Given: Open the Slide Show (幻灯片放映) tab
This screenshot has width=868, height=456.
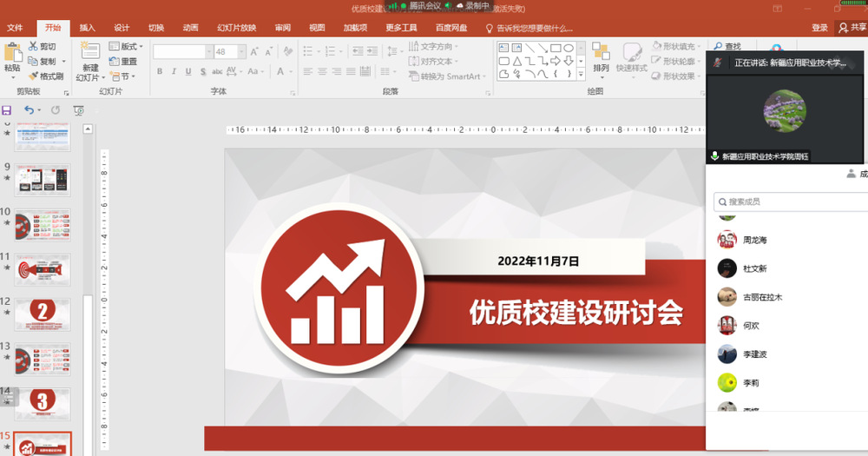Looking at the screenshot, I should coord(237,28).
